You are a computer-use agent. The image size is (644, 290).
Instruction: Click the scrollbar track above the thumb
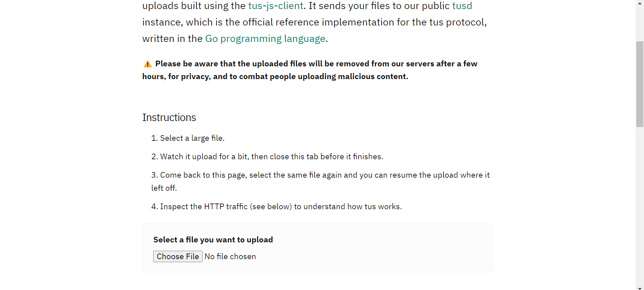point(640,20)
